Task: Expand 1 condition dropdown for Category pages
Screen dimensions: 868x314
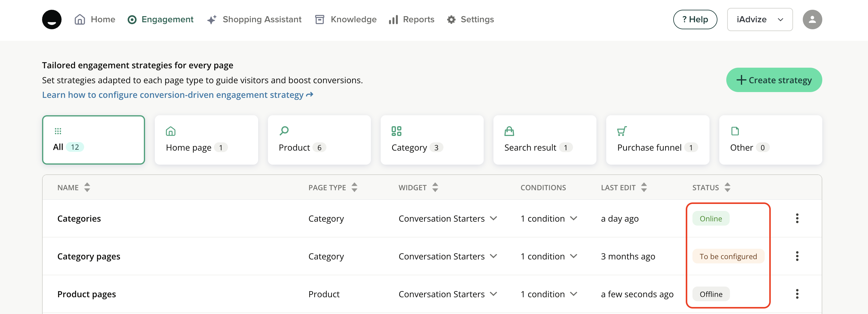Action: tap(574, 256)
